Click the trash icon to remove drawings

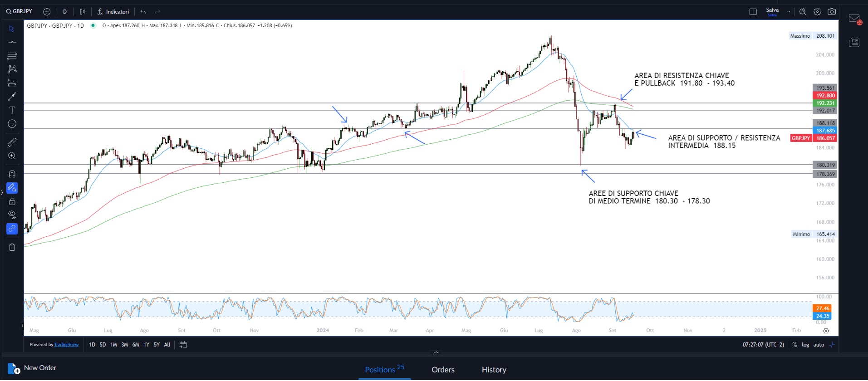point(12,247)
